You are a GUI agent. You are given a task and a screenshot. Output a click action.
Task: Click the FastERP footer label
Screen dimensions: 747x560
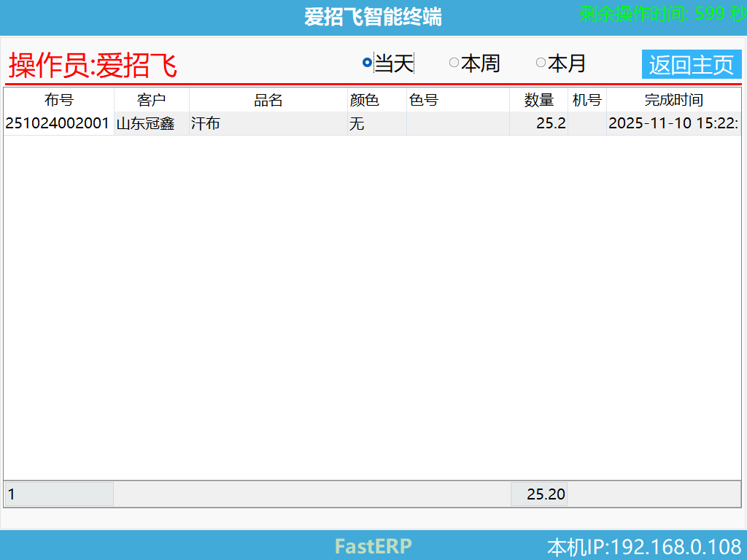click(x=372, y=546)
